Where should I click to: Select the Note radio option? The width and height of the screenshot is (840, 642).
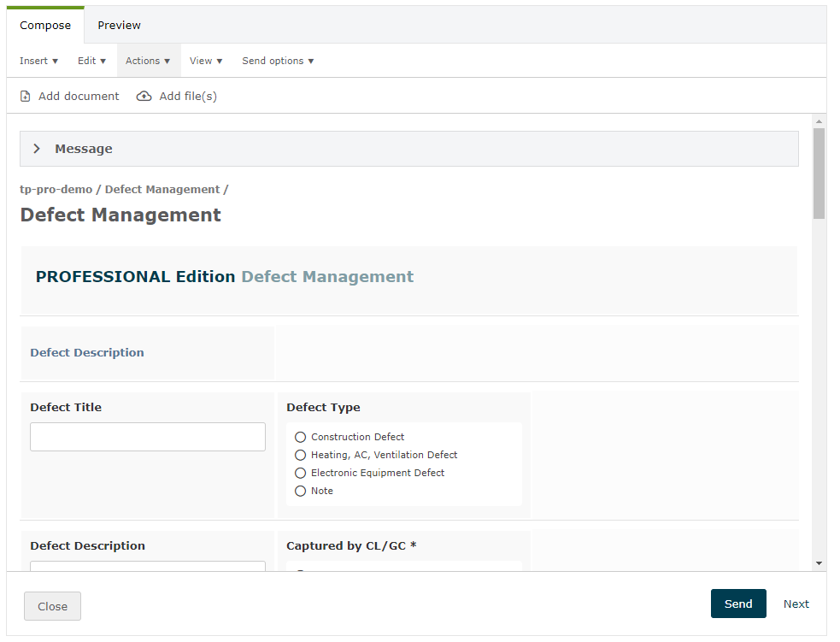point(300,492)
